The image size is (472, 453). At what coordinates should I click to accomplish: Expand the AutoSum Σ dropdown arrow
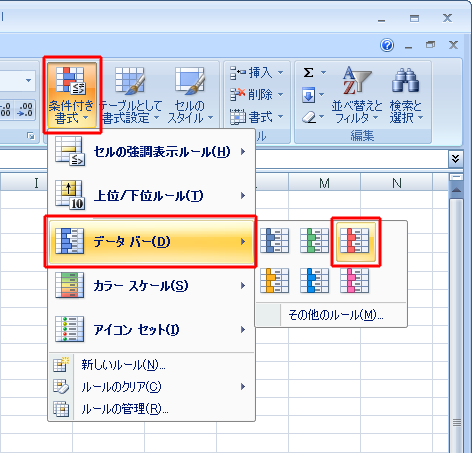(323, 72)
